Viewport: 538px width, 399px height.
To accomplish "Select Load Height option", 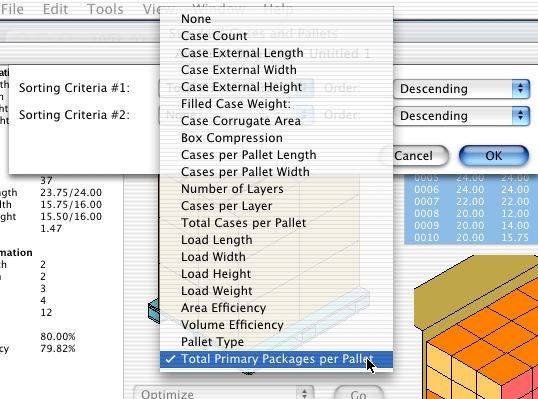I will 276,274.
